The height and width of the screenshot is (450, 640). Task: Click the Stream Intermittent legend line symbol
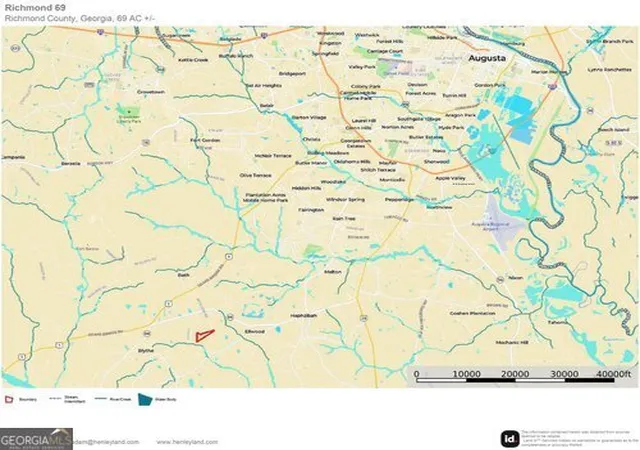tap(55, 399)
